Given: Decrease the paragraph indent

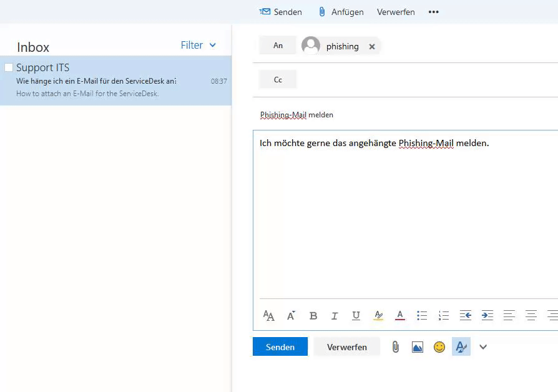Looking at the screenshot, I should (466, 316).
